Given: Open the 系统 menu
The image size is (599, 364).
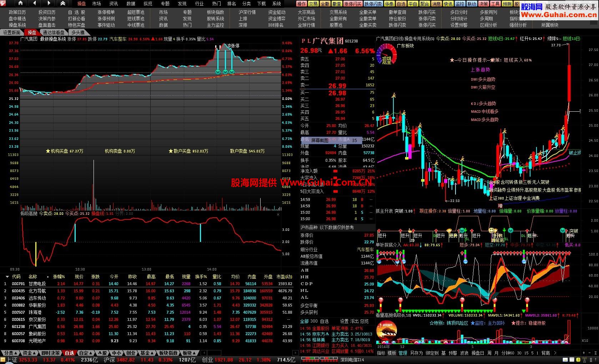Looking at the screenshot, I should coord(277,4).
